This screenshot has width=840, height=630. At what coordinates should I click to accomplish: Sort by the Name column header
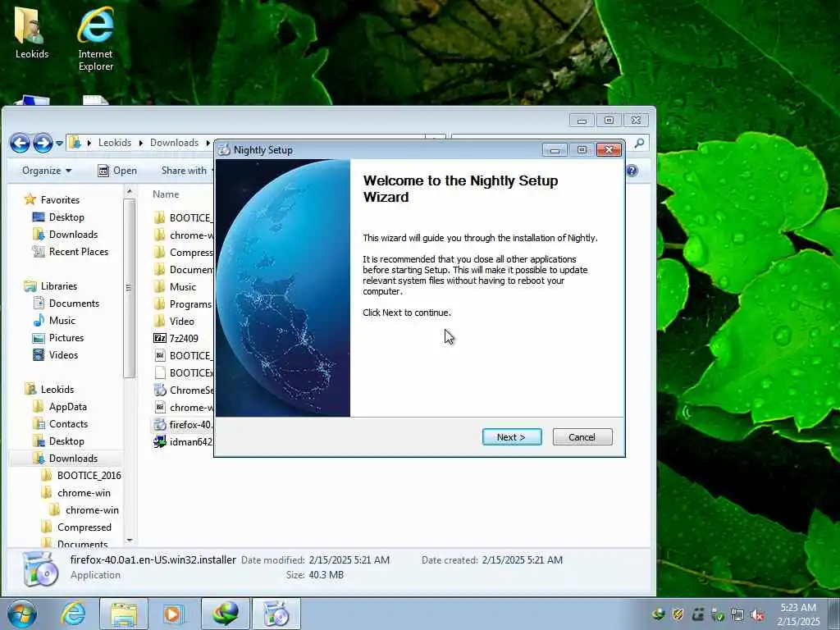click(166, 194)
